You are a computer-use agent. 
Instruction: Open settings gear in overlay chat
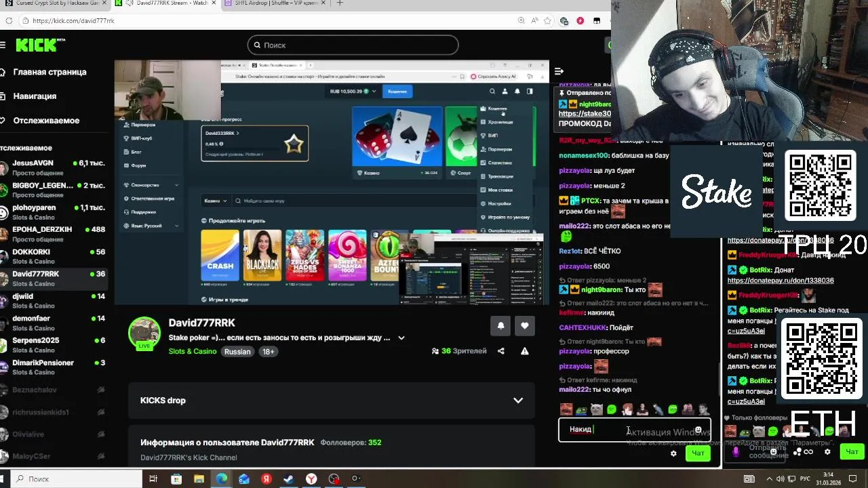(827, 451)
